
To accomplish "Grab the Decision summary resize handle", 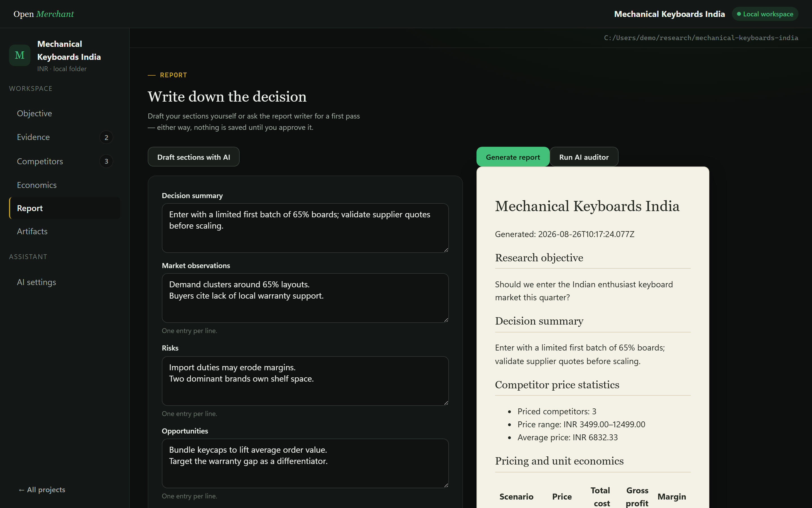I will (x=446, y=250).
